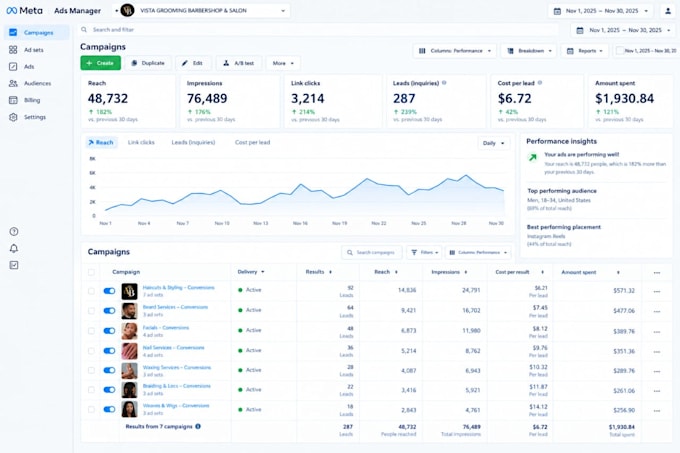
Task: Check the Braiding & Locs row checkbox
Action: point(91,390)
